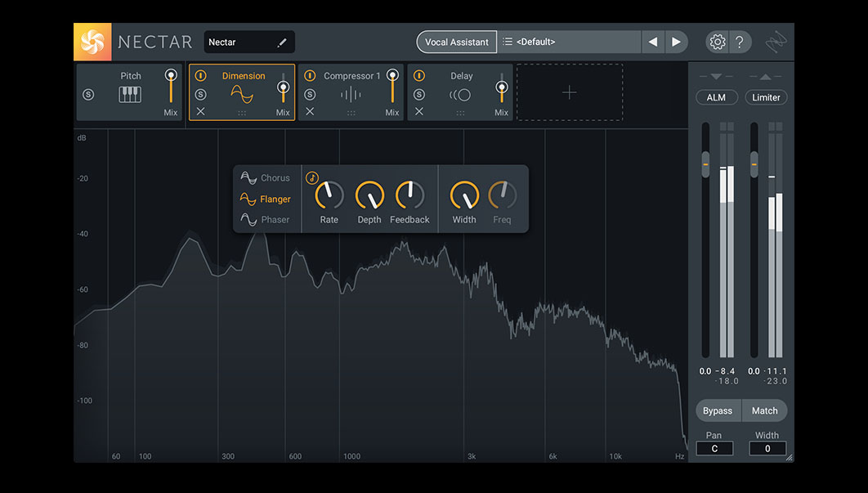868x493 pixels.
Task: Click the Dimension module sine wave icon
Action: point(242,93)
